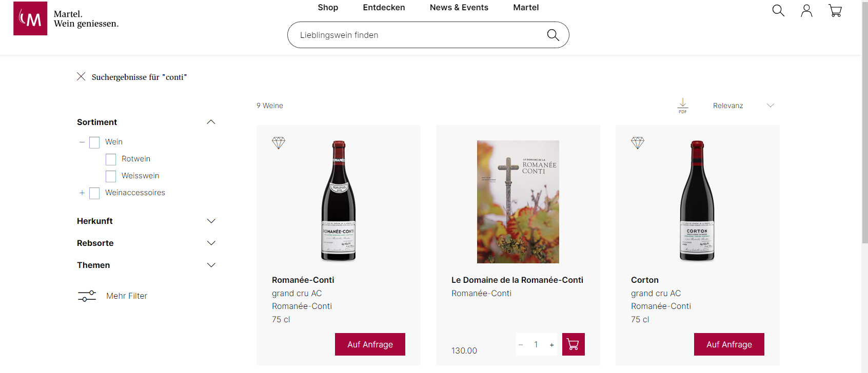Download the results PDF
The image size is (868, 373).
683,106
